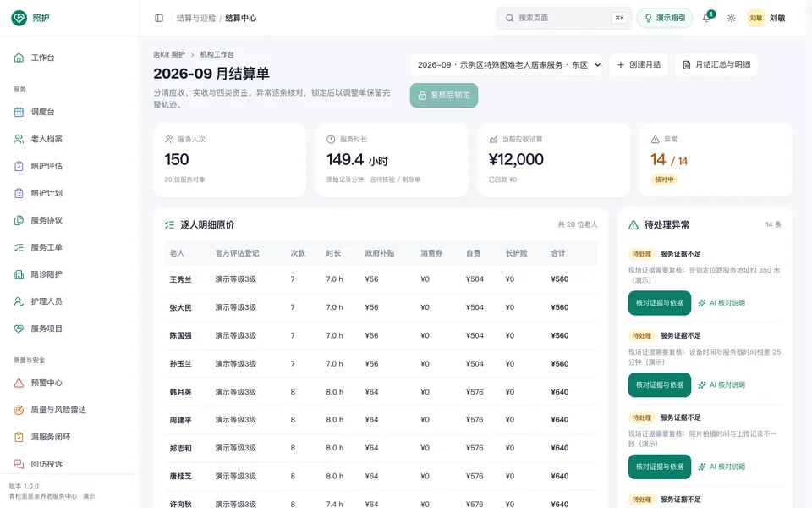Open 陪诊陪护 hospital icon

[x=19, y=274]
